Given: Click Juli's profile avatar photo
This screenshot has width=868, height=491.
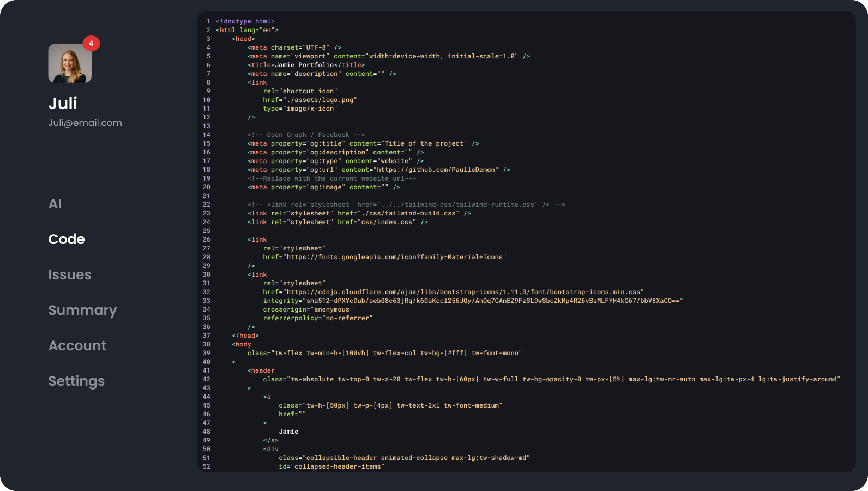Looking at the screenshot, I should (x=70, y=63).
